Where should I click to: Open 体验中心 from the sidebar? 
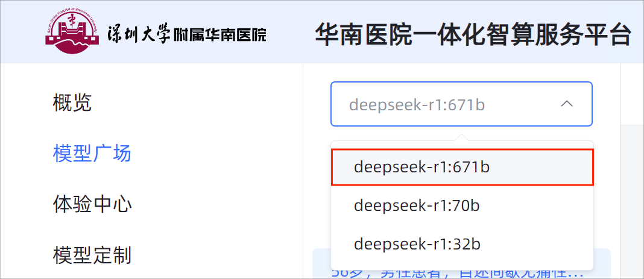point(92,204)
